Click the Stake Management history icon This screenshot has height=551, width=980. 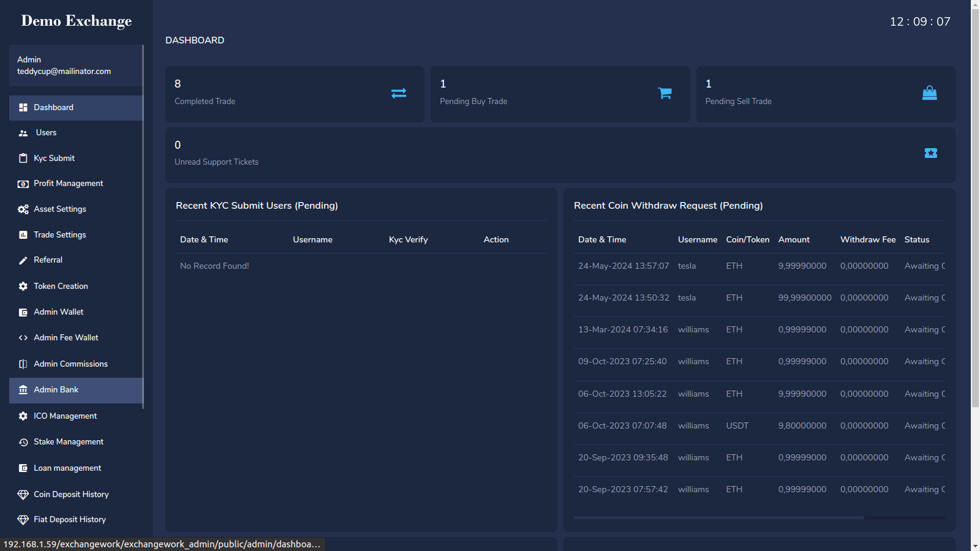coord(23,442)
